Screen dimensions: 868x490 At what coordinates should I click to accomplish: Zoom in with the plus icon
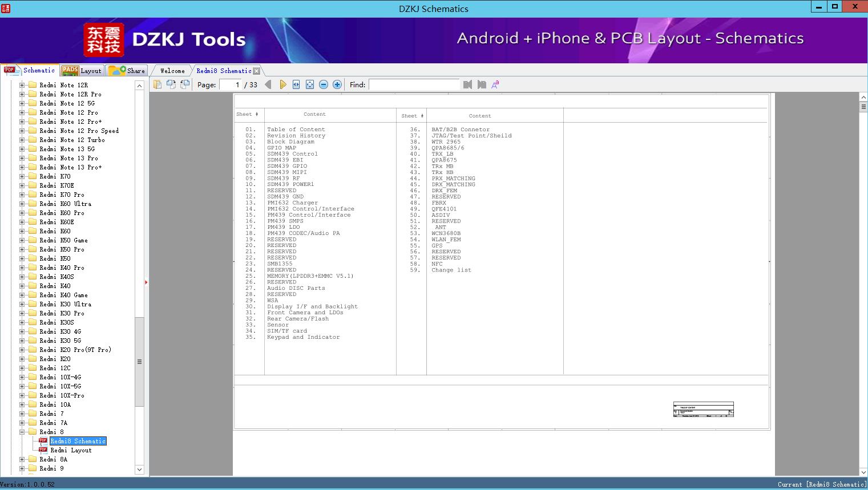click(x=337, y=84)
